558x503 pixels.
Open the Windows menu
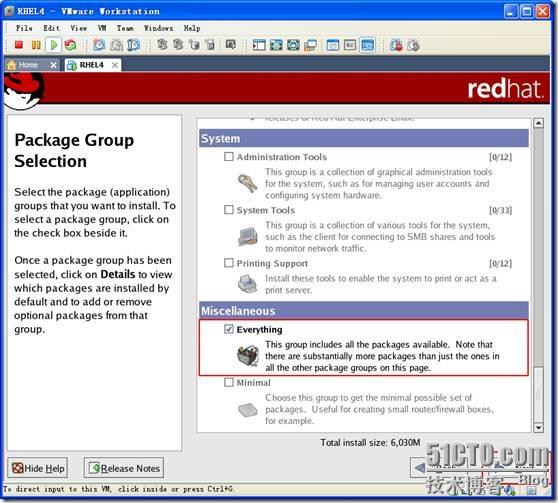pyautogui.click(x=158, y=28)
